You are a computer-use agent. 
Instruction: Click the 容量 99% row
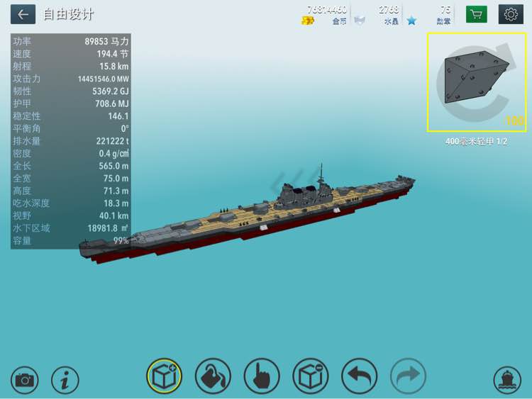71,241
